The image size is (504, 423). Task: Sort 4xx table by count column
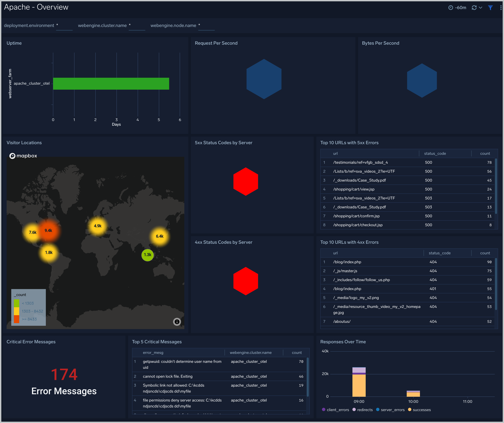click(485, 253)
